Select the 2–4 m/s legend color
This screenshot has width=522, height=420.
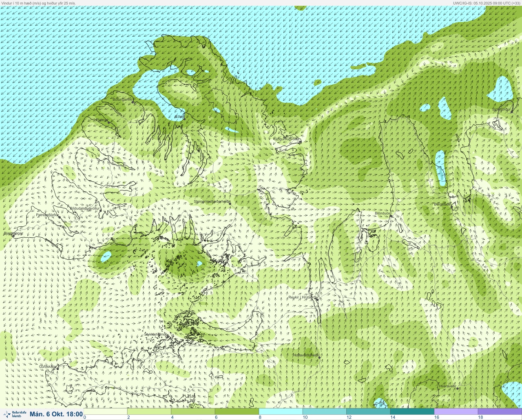tap(149, 411)
